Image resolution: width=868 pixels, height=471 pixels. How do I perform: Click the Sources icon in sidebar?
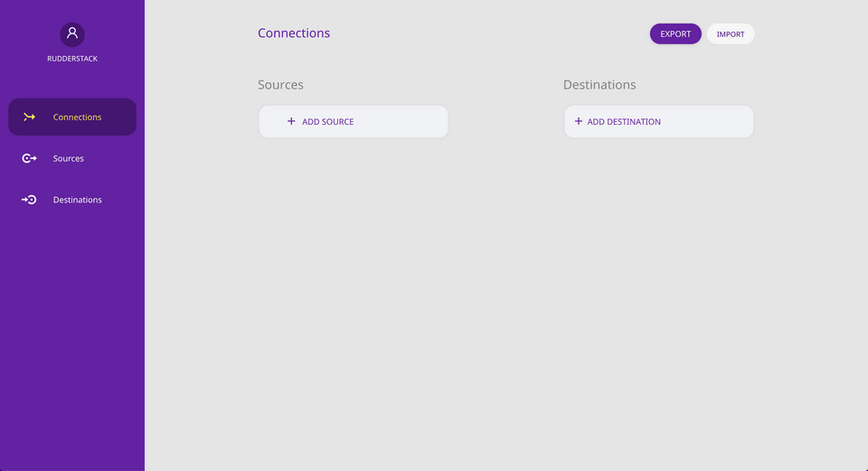tap(30, 158)
